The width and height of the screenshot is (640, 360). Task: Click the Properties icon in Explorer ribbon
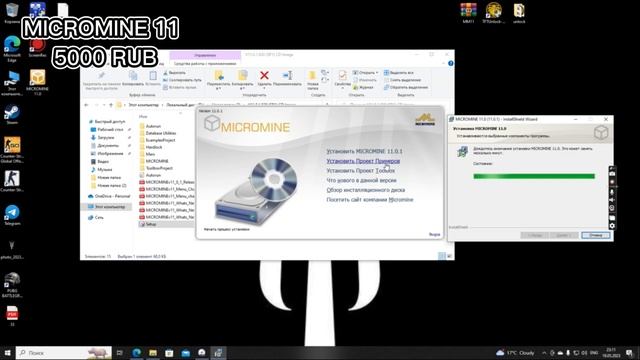point(342,75)
